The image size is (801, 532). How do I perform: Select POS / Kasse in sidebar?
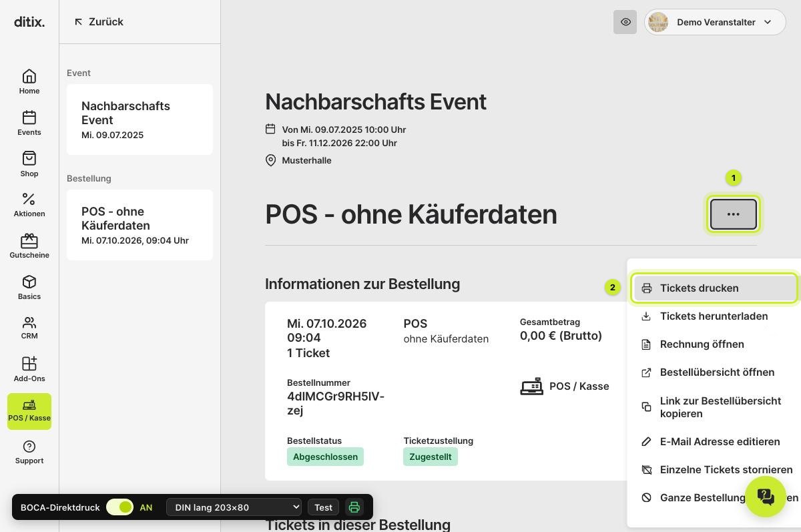pyautogui.click(x=29, y=411)
